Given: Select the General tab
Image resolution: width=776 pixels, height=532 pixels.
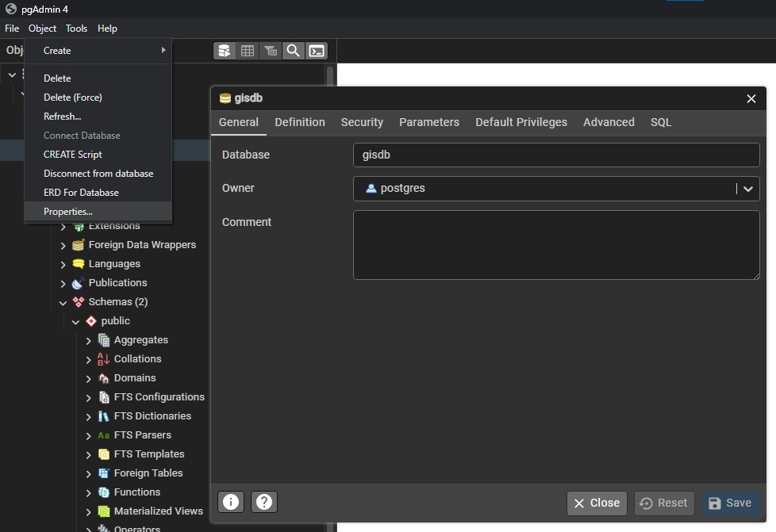Looking at the screenshot, I should point(239,122).
